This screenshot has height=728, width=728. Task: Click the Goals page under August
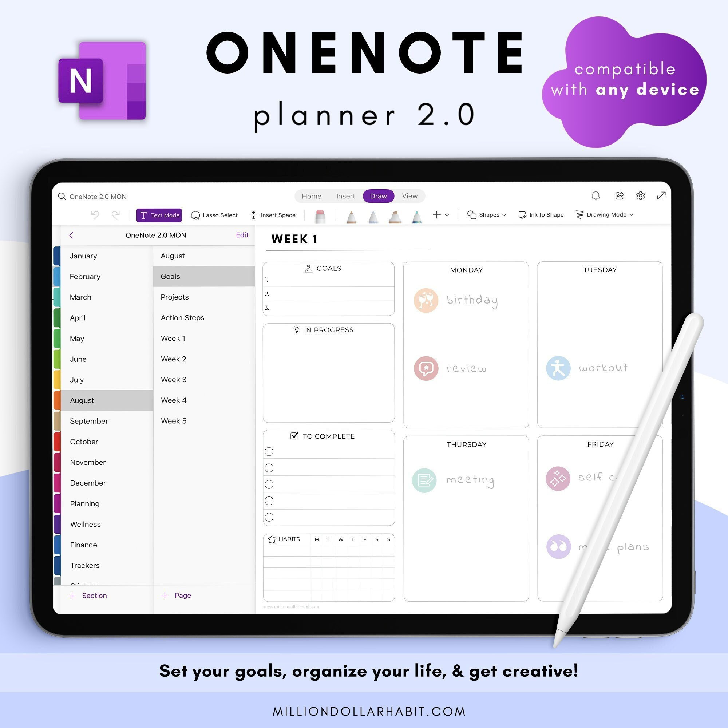coord(197,277)
